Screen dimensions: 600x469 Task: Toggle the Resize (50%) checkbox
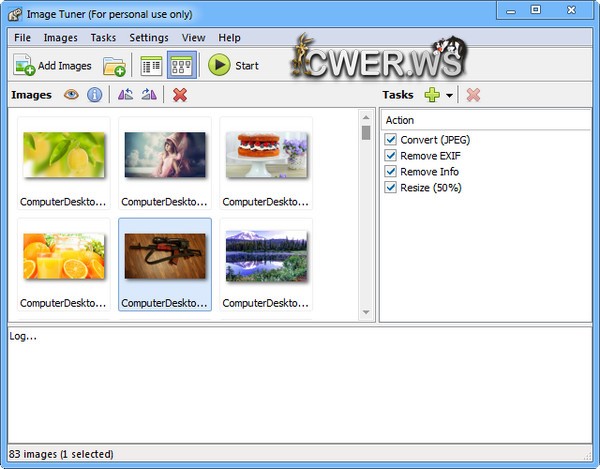pyautogui.click(x=391, y=188)
